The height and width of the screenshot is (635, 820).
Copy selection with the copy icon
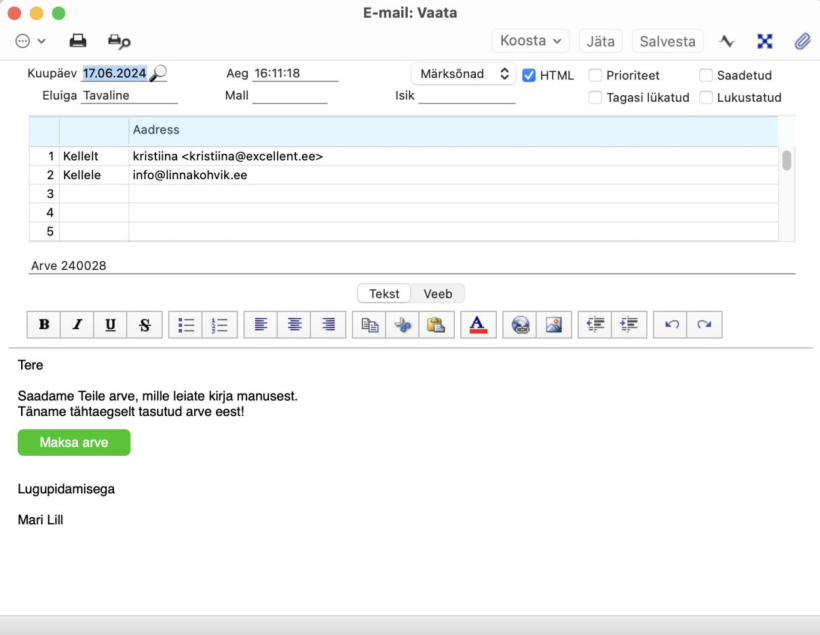[x=369, y=325]
